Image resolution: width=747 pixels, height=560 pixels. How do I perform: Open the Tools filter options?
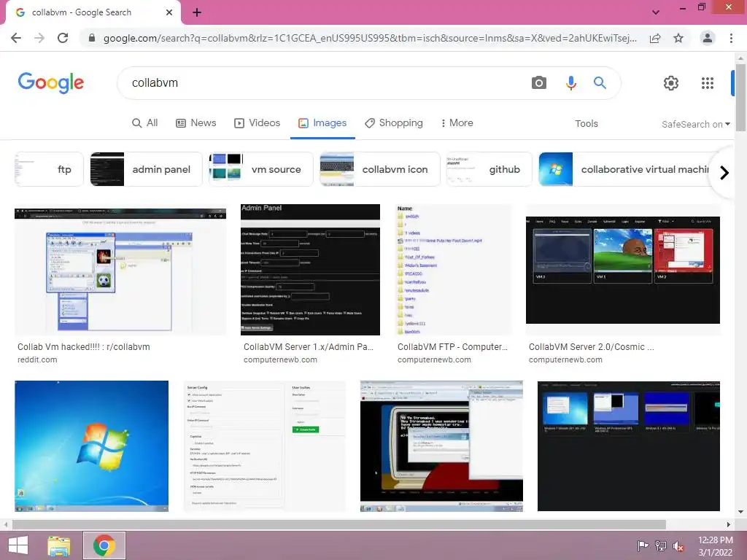tap(586, 123)
